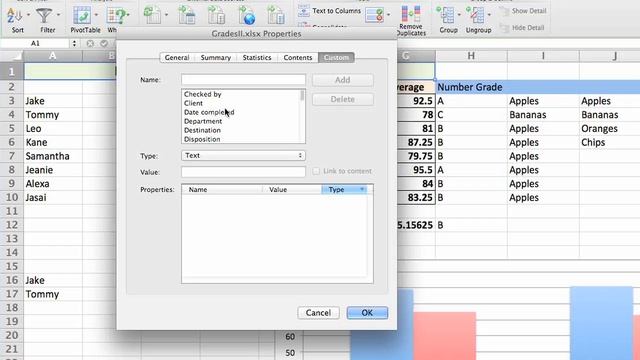Open the Filter dropdown arrow
Screen dimensions: 640x360
[58, 15]
